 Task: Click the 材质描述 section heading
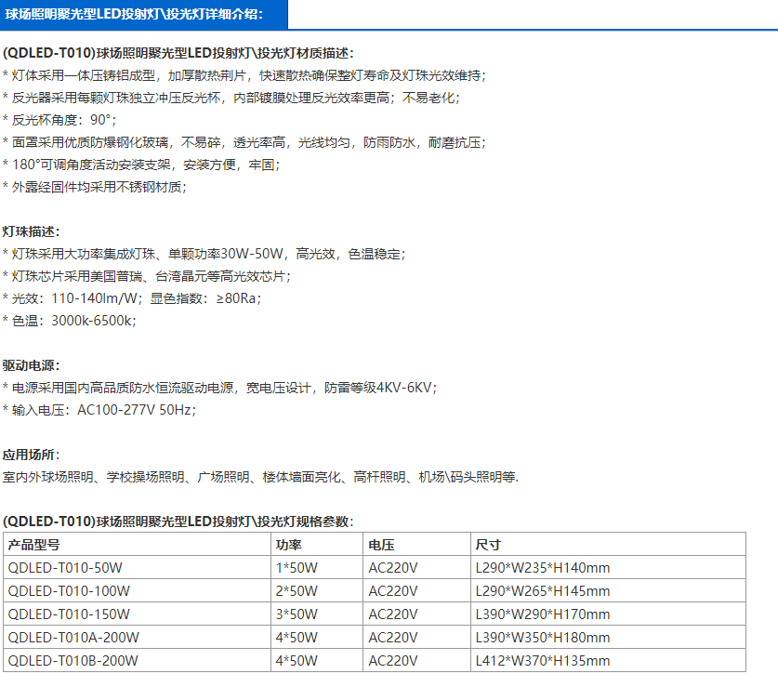(178, 53)
